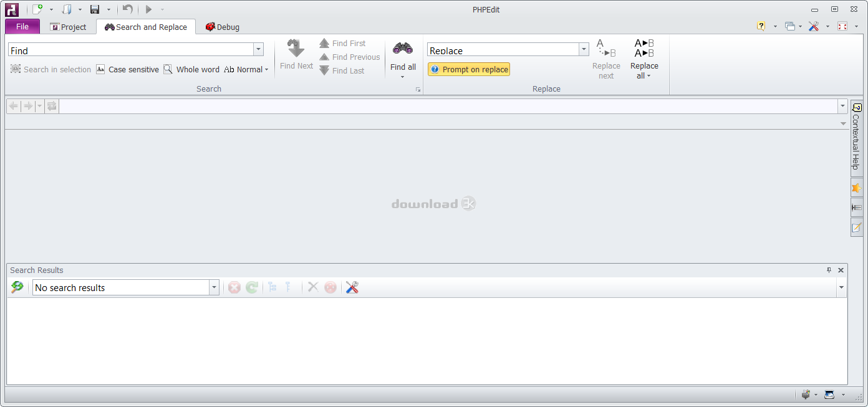868x407 pixels.
Task: Open the navigation address bar dropdown arrow
Action: [842, 106]
